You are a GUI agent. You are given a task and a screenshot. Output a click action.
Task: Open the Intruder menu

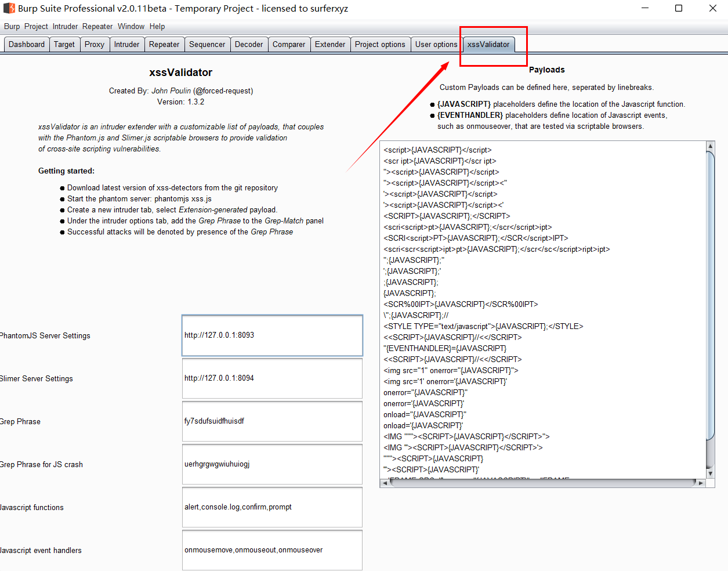point(65,27)
